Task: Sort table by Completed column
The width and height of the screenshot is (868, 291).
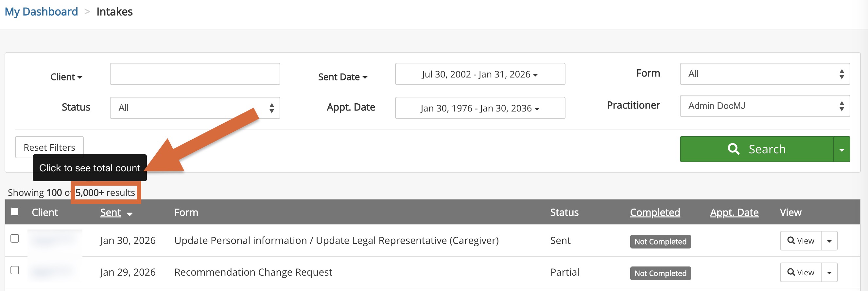Action: pos(655,212)
